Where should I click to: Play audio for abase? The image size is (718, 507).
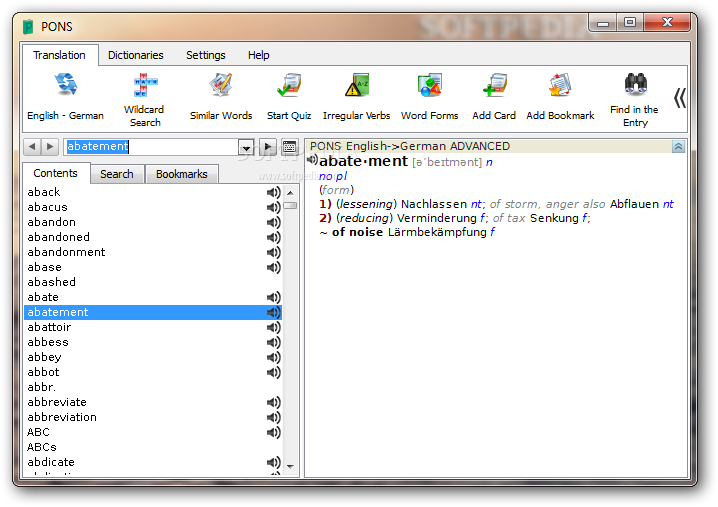273,267
